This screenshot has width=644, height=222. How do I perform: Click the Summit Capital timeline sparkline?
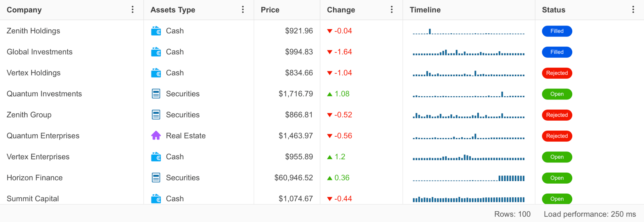click(x=469, y=199)
